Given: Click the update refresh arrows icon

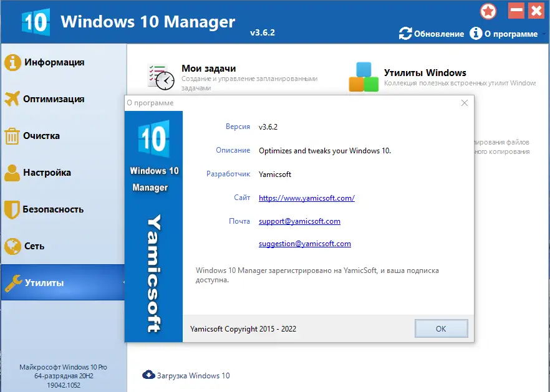Looking at the screenshot, I should 405,34.
